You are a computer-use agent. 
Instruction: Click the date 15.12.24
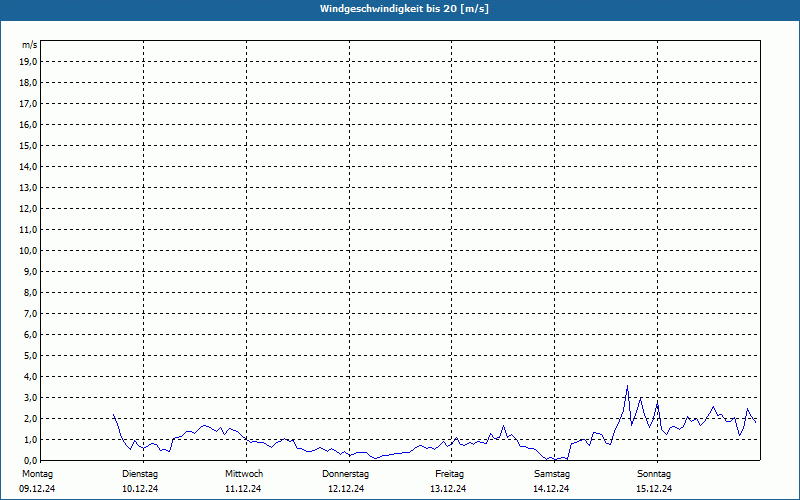(x=654, y=489)
